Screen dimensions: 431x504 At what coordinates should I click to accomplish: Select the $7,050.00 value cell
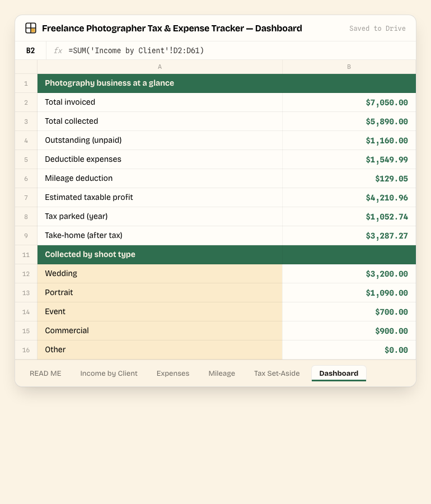click(349, 102)
